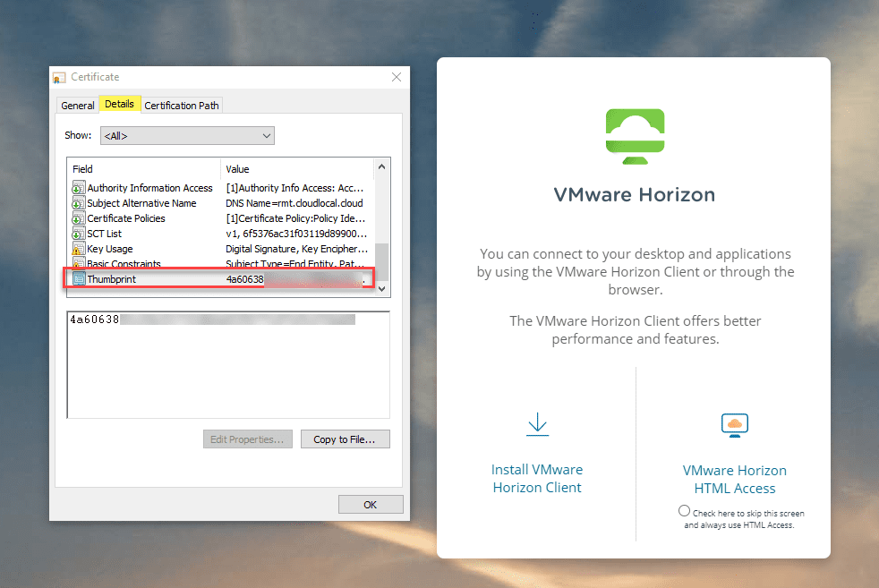Select the Key Usage field
This screenshot has width=879, height=588.
click(x=220, y=249)
